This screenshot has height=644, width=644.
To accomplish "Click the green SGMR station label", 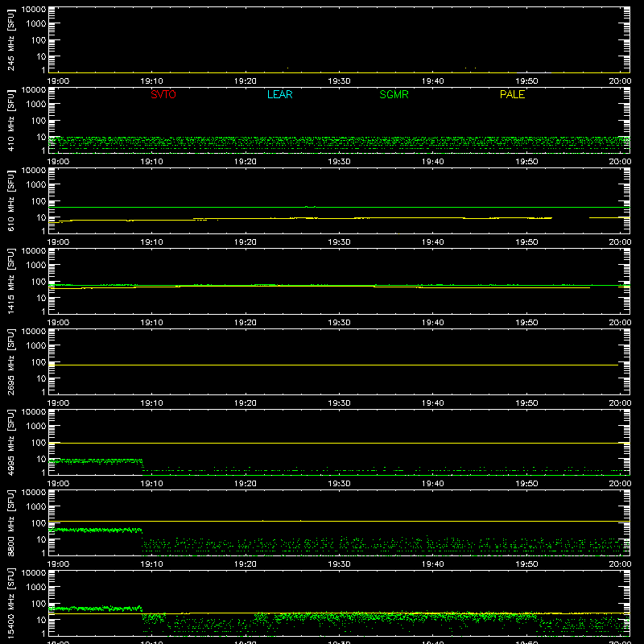I will pos(394,94).
